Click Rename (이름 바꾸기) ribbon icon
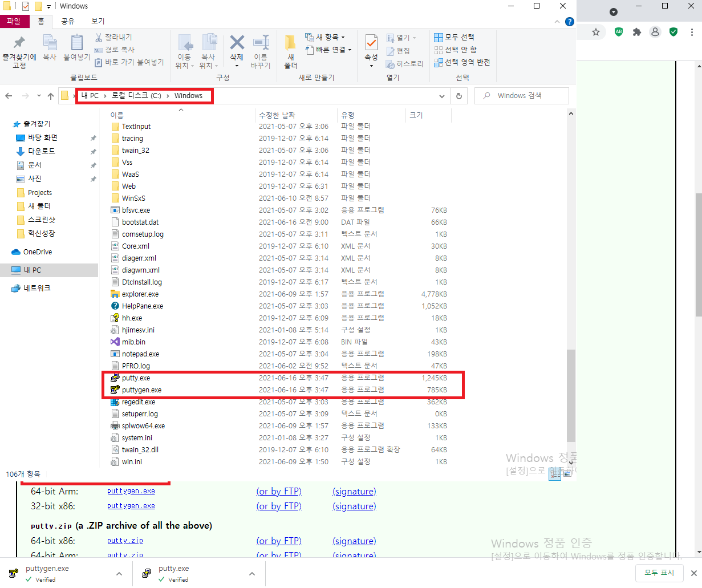702x588 pixels. pos(261,42)
